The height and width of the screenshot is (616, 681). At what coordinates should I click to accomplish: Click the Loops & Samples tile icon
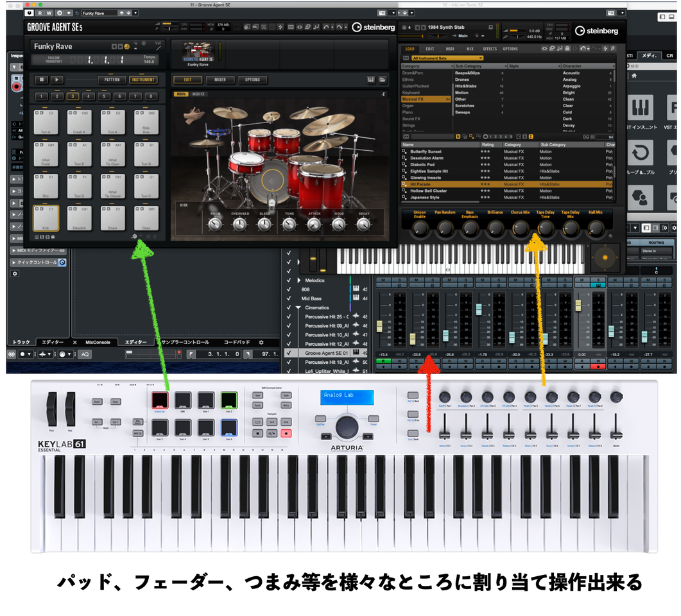coord(640,153)
